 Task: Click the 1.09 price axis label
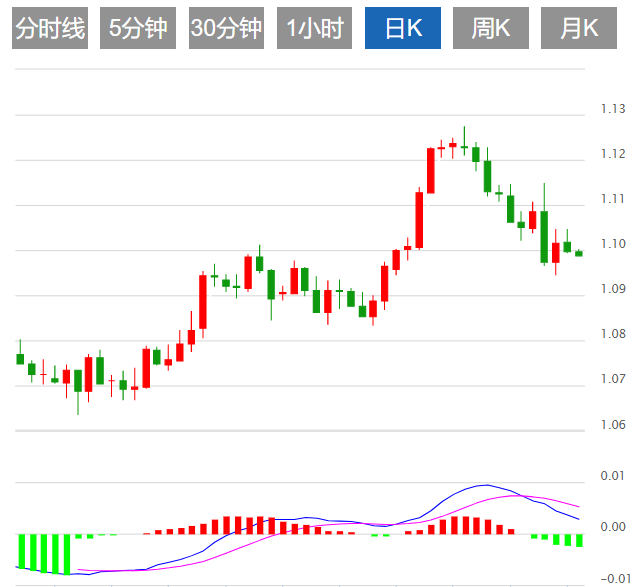[x=613, y=289]
